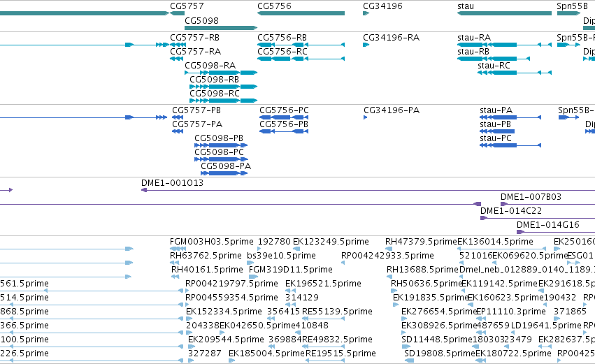Select protein CG5756-PC
This screenshot has width=595, height=364.
[284, 110]
